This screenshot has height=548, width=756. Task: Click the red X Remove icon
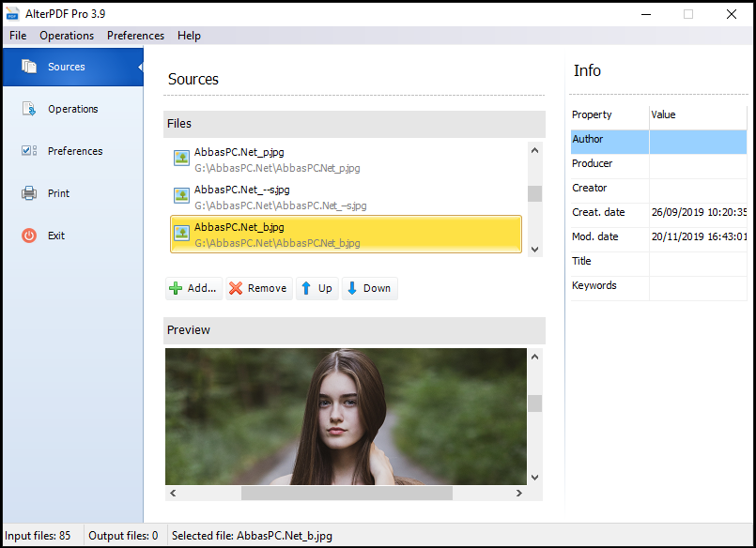236,288
